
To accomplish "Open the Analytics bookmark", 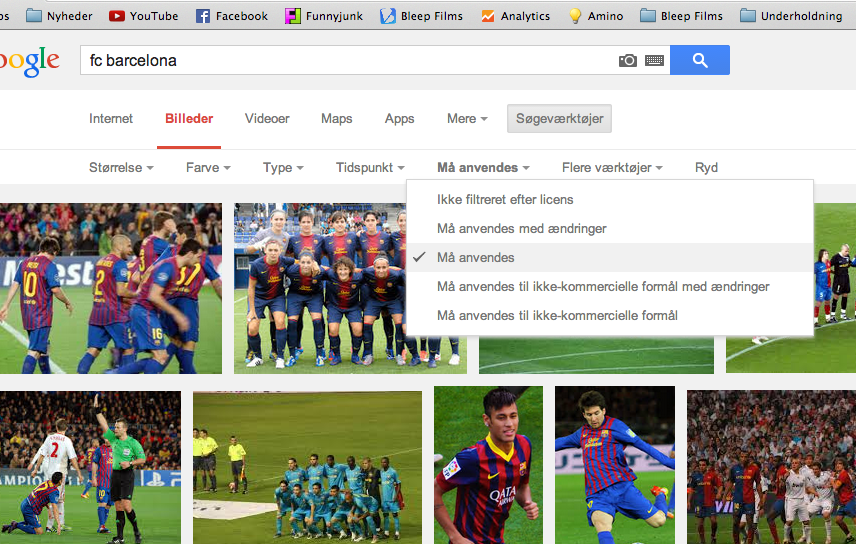I will [x=516, y=16].
